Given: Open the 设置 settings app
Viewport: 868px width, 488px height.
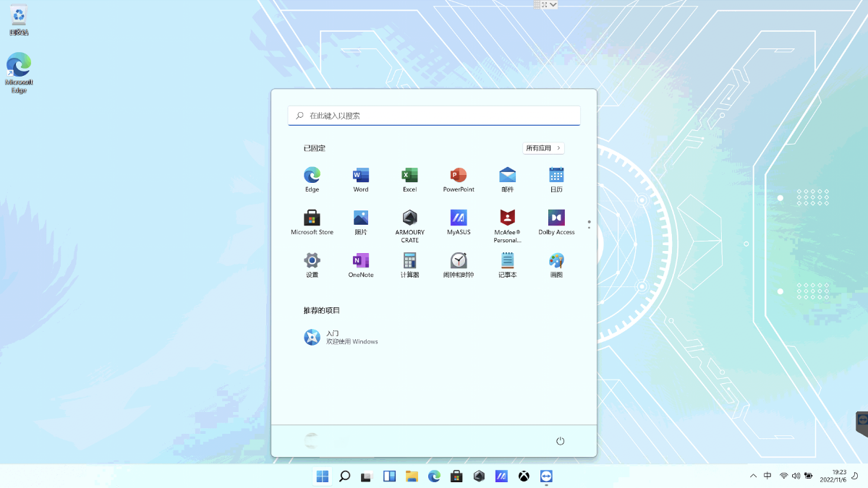Looking at the screenshot, I should 312,265.
